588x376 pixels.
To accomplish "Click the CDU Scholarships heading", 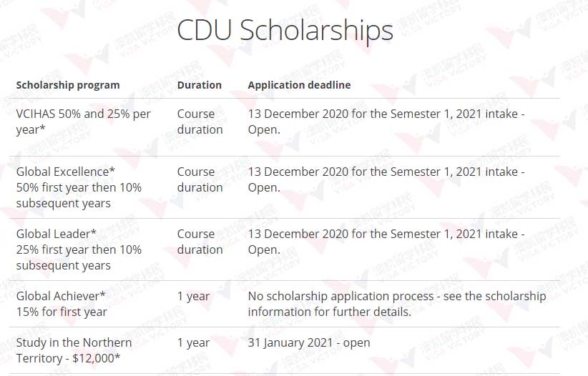I will pyautogui.click(x=285, y=30).
